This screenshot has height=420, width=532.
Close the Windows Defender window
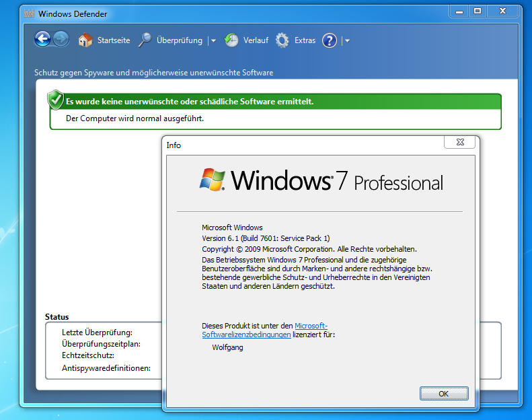point(502,11)
